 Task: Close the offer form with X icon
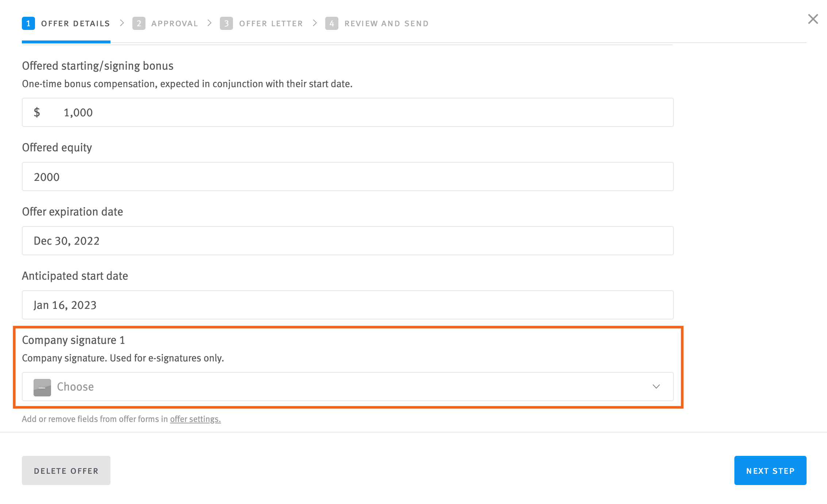[x=813, y=19]
